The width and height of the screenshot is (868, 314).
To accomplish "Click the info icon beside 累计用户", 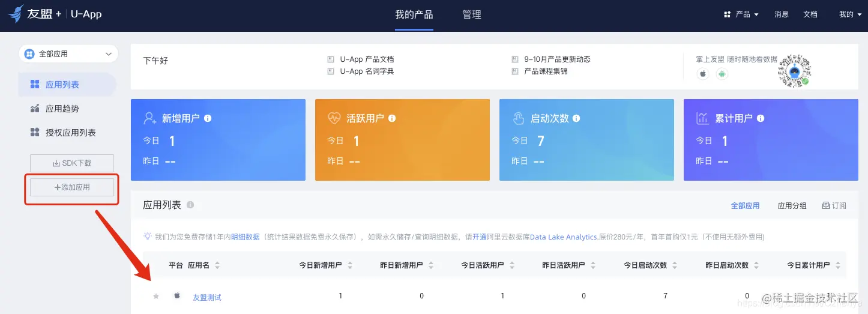I will tap(761, 118).
